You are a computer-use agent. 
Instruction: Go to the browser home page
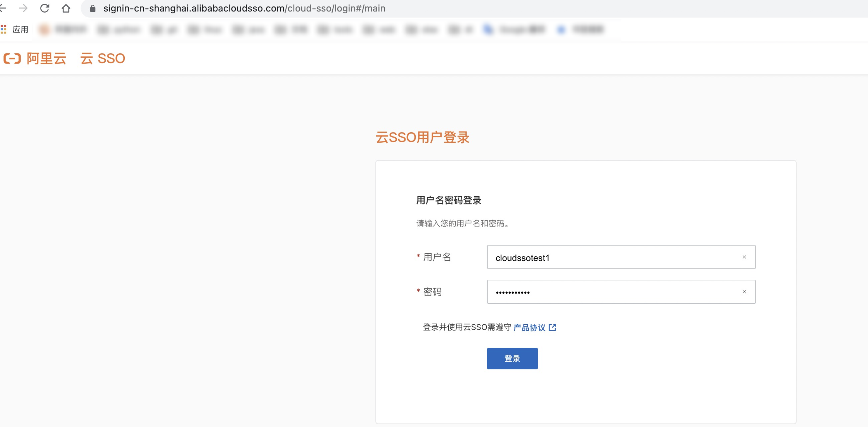coord(66,8)
